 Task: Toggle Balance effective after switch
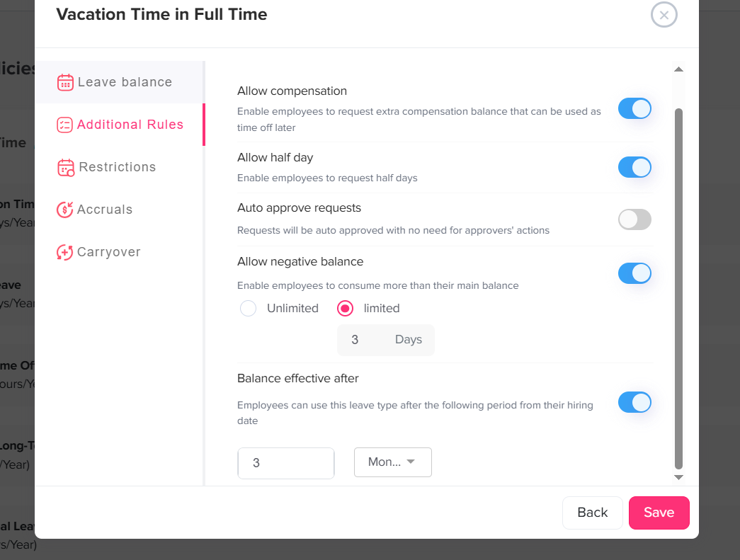pyautogui.click(x=634, y=402)
